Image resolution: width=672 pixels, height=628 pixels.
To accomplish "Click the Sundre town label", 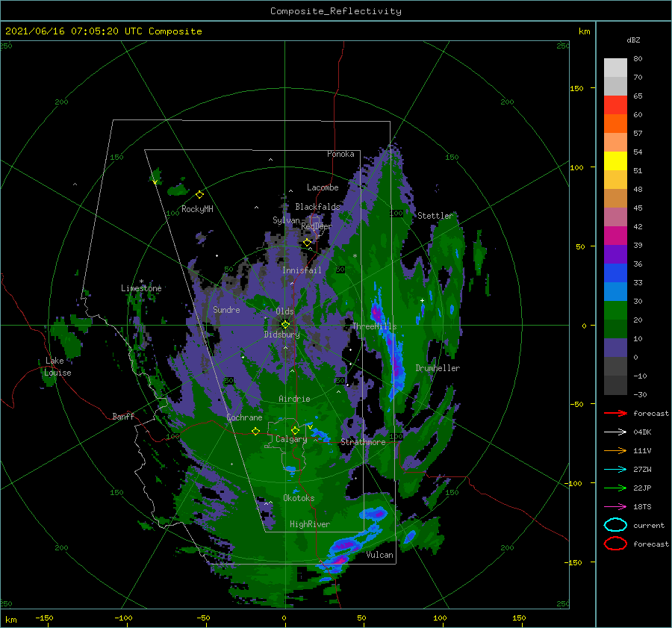I will 226,310.
